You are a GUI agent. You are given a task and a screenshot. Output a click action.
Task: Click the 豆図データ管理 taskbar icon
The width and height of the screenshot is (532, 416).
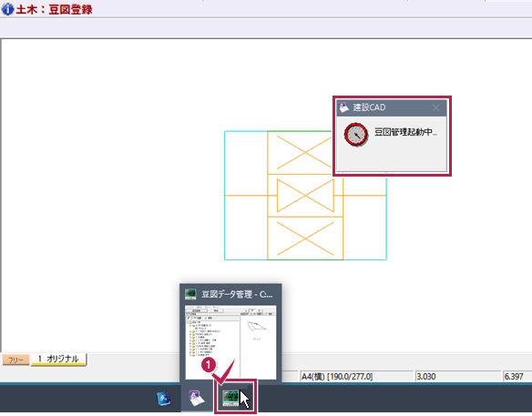[231, 398]
